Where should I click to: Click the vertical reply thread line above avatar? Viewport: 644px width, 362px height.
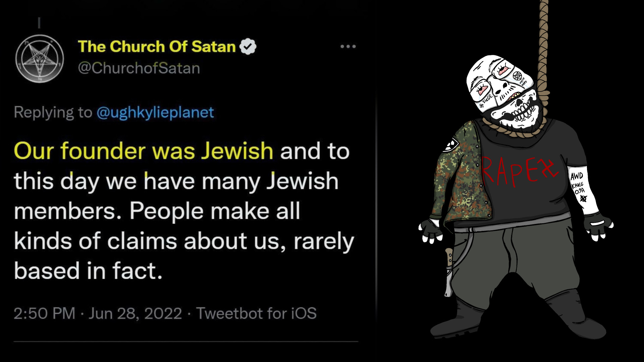(x=39, y=22)
